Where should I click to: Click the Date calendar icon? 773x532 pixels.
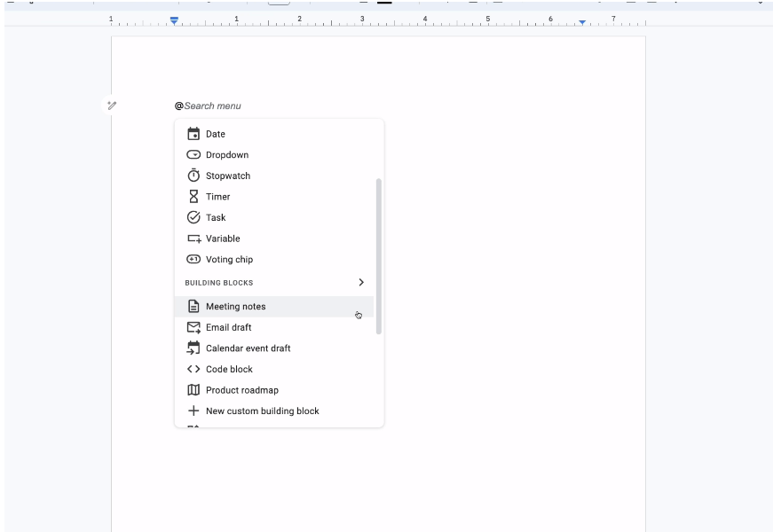[x=193, y=134]
